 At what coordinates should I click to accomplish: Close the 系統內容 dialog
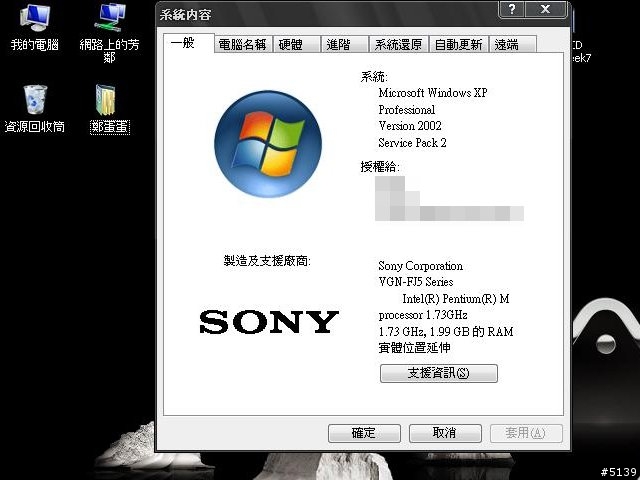546,9
